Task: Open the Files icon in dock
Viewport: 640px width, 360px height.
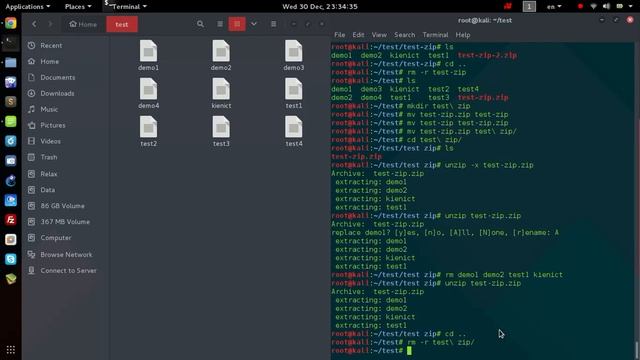Action: point(11,62)
